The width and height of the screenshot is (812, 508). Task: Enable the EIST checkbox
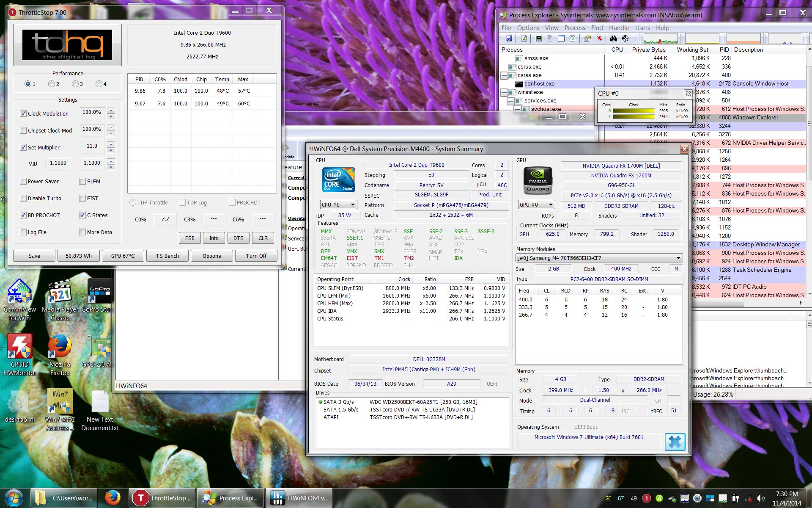click(82, 198)
